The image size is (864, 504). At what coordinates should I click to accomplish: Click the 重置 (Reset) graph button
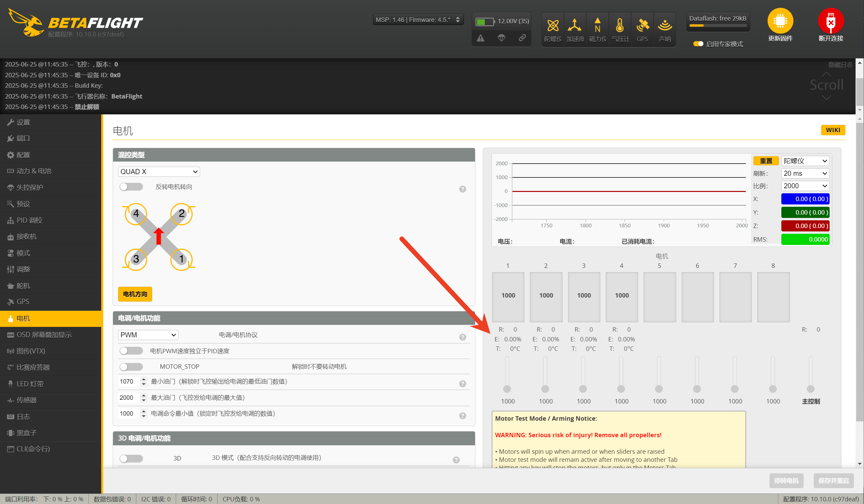tap(766, 161)
